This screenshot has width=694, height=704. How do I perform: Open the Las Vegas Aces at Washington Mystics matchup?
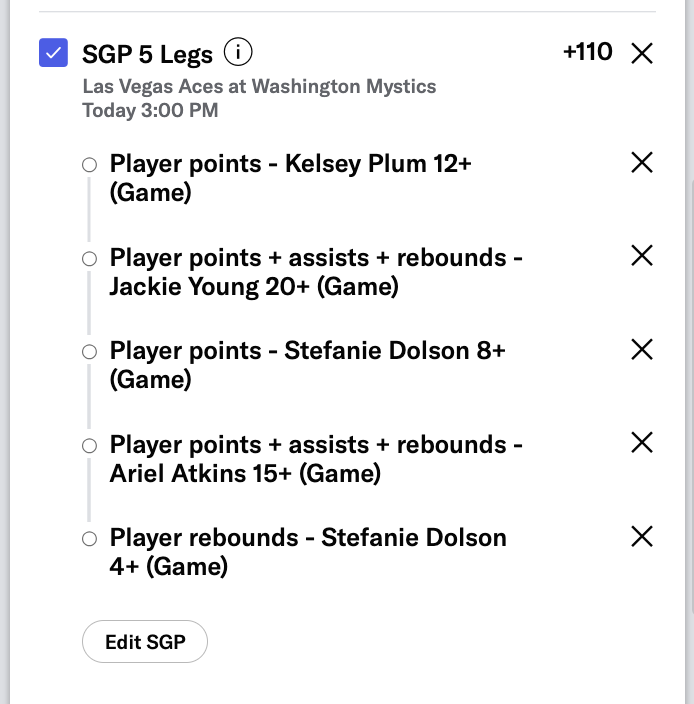tap(259, 86)
